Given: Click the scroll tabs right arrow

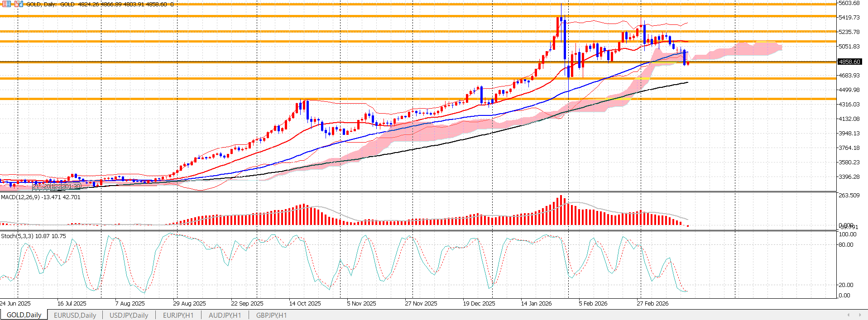Looking at the screenshot, I should pos(860,315).
